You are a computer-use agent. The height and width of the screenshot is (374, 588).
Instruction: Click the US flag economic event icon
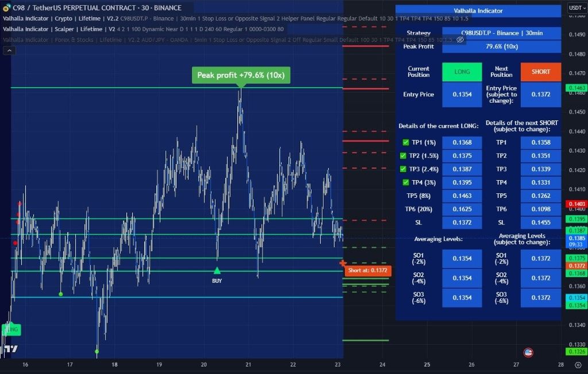coord(528,352)
